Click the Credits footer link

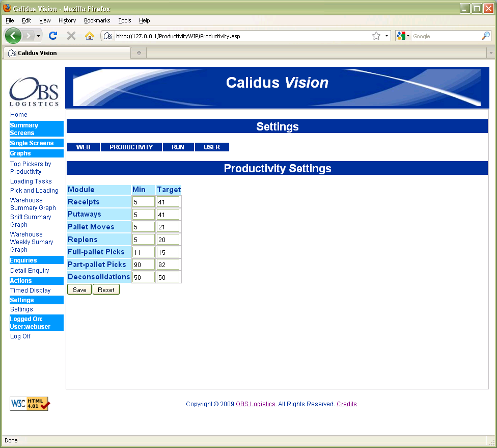pyautogui.click(x=346, y=404)
